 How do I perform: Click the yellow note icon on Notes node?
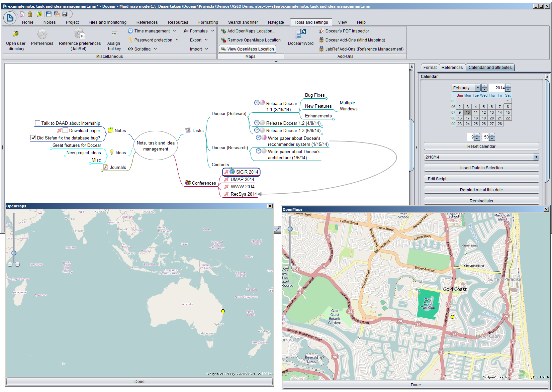click(x=111, y=130)
